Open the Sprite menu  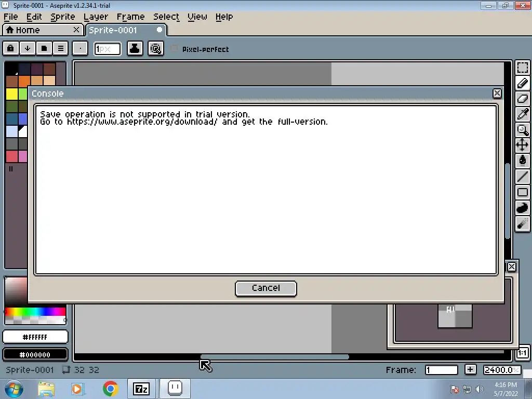62,17
